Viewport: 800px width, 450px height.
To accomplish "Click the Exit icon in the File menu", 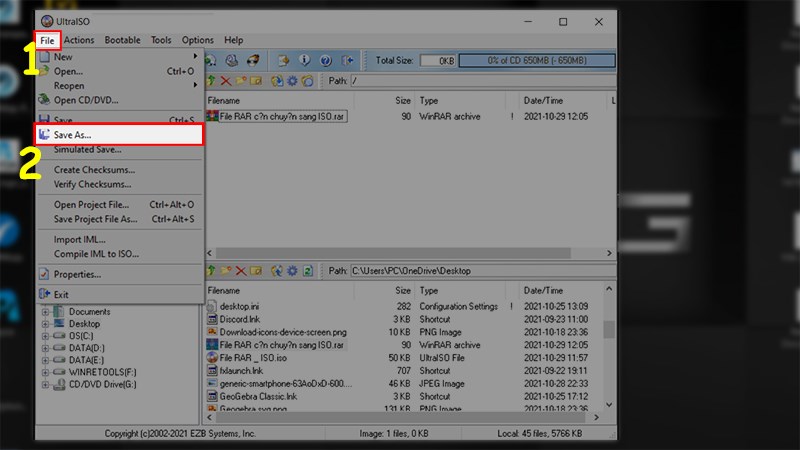I will coord(44,294).
